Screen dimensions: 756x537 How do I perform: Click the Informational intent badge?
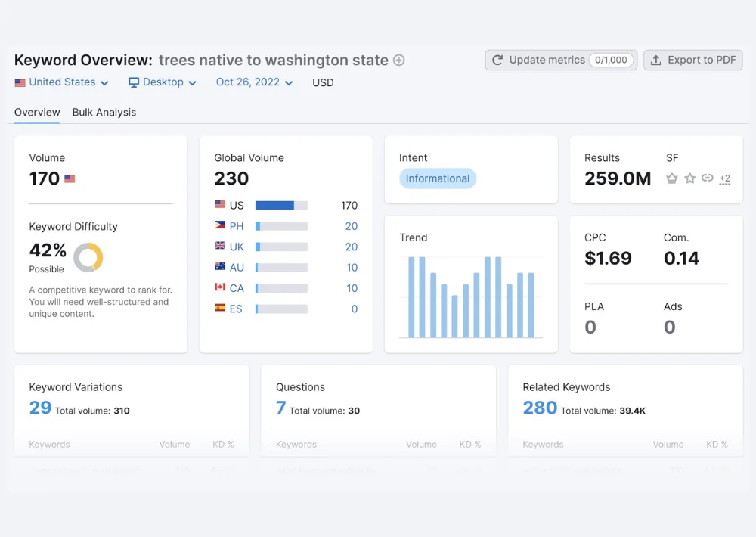pyautogui.click(x=438, y=178)
